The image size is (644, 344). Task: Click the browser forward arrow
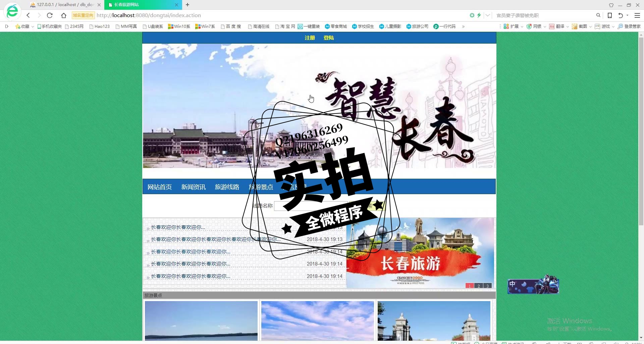[39, 15]
